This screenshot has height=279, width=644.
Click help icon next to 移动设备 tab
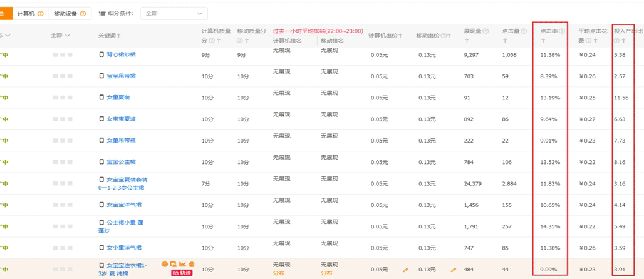click(84, 13)
